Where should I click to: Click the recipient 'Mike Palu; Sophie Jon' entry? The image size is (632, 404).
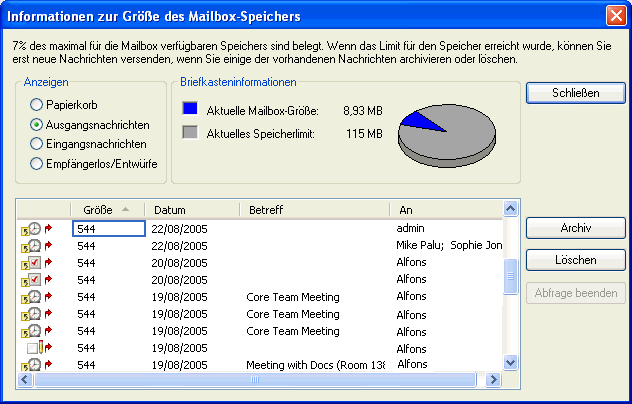(449, 245)
